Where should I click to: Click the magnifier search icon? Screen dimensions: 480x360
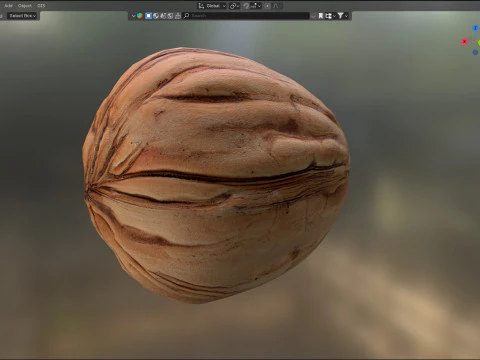pos(187,16)
